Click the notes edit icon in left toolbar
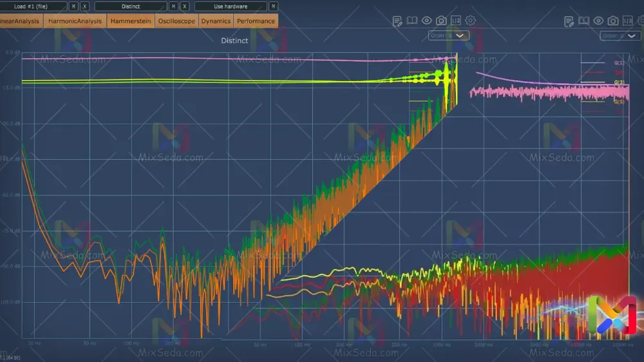The width and height of the screenshot is (644, 362). click(x=397, y=21)
